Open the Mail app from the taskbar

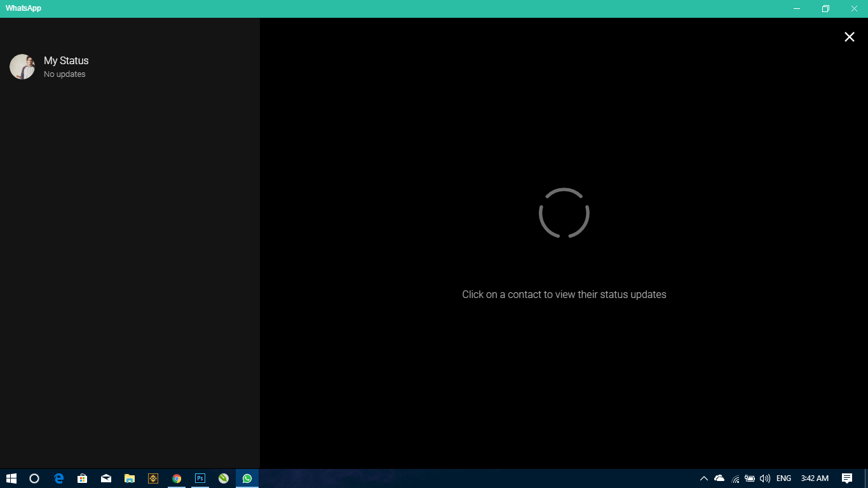pos(106,478)
